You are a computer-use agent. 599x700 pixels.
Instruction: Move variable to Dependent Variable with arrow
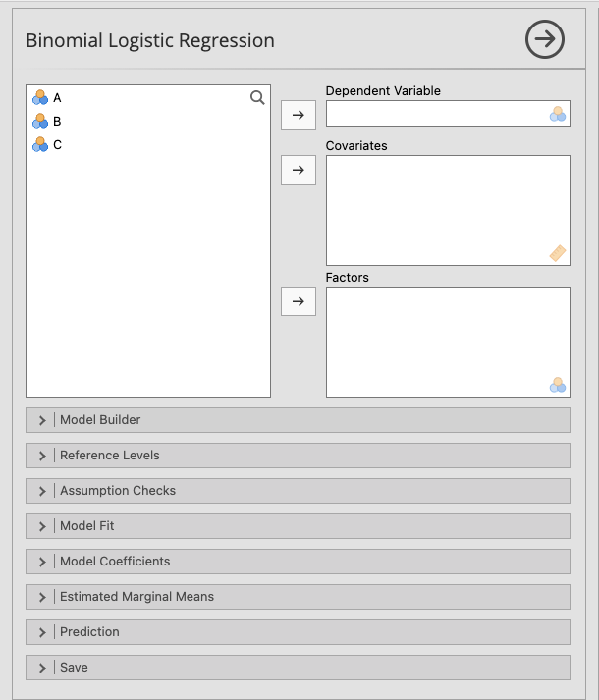[299, 115]
